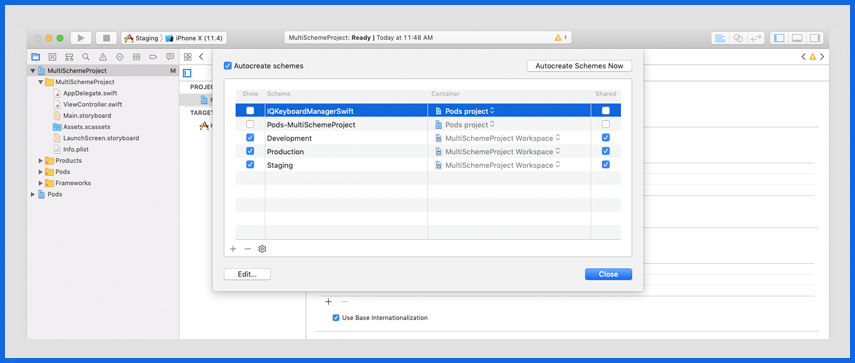
Task: Click the Edit... button
Action: [247, 274]
